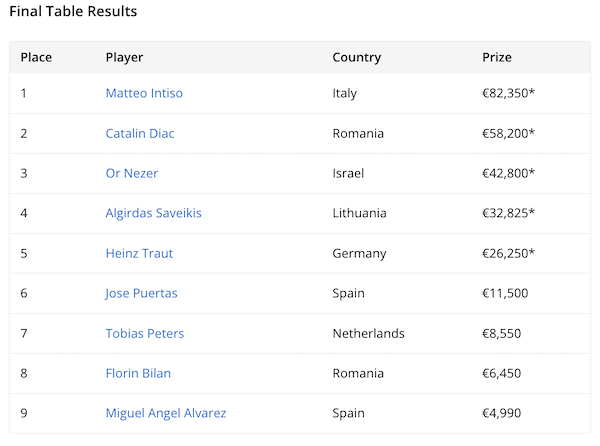The height and width of the screenshot is (446, 600).
Task: Click the Lithuania country cell
Action: [359, 213]
